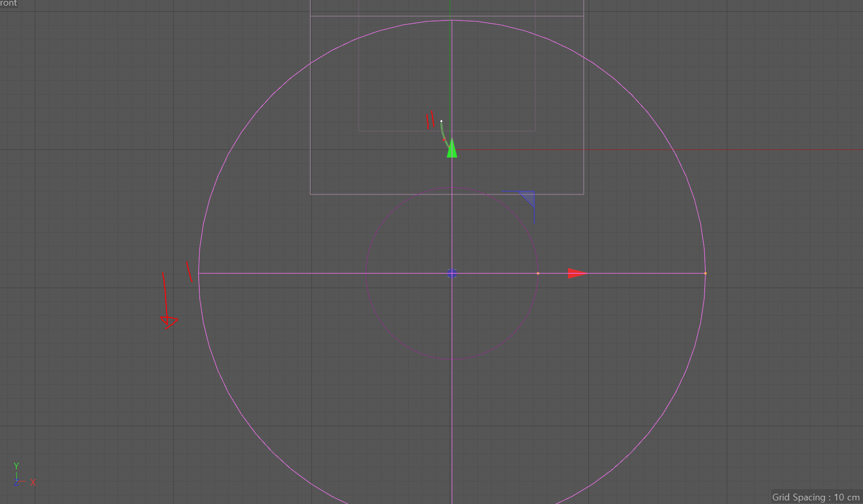Toggle selection of the small red axis marker
This screenshot has height=504, width=863.
pyautogui.click(x=444, y=140)
